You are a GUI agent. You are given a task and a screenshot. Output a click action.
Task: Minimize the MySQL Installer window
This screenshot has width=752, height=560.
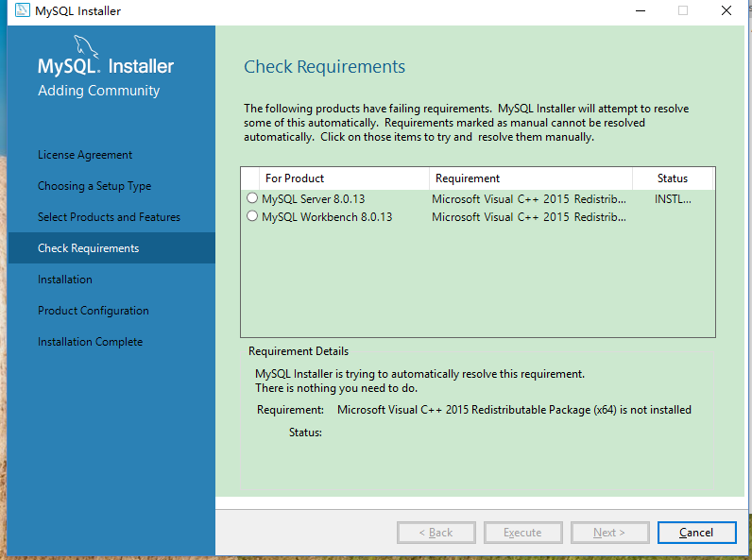[641, 10]
